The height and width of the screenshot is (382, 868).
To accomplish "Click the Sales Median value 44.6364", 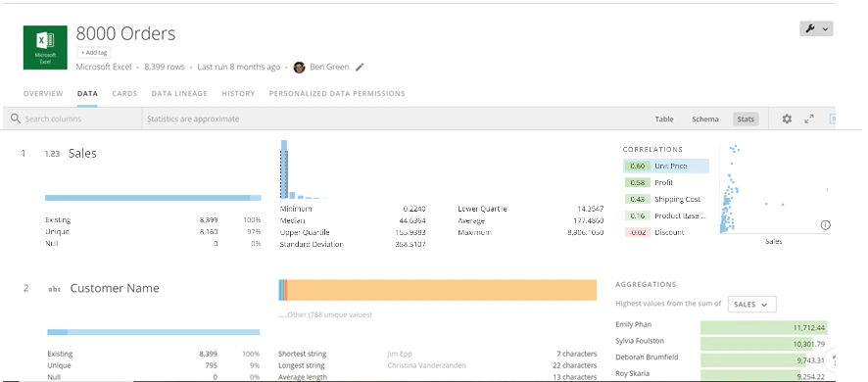I will (411, 220).
